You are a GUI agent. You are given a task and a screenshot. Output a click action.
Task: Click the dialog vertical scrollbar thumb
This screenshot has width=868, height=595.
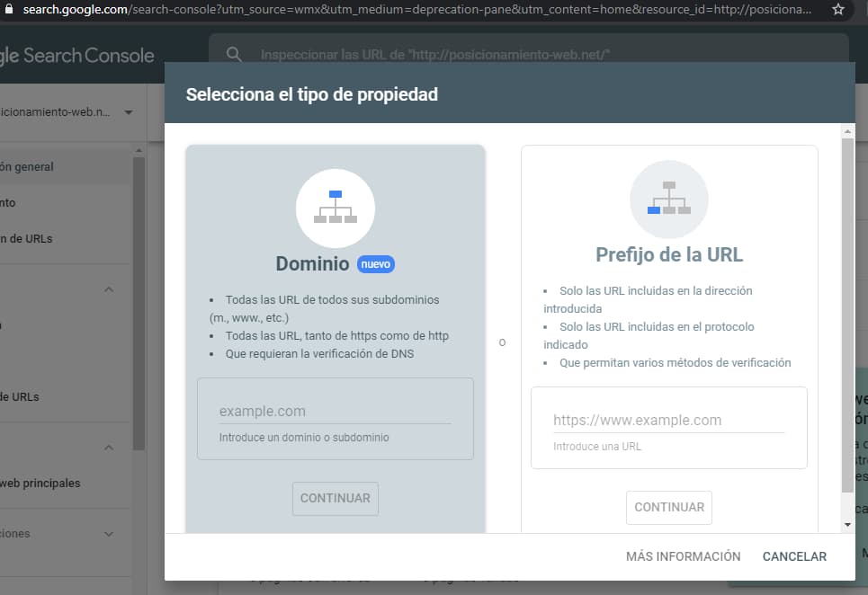point(847,315)
